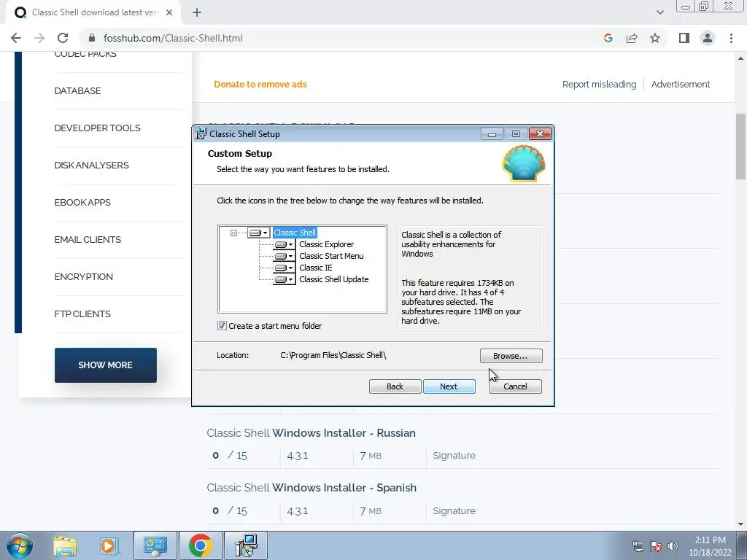Screen dimensions: 747x560
Task: Open Windows Media Player from the taskbar
Action: click(109, 545)
